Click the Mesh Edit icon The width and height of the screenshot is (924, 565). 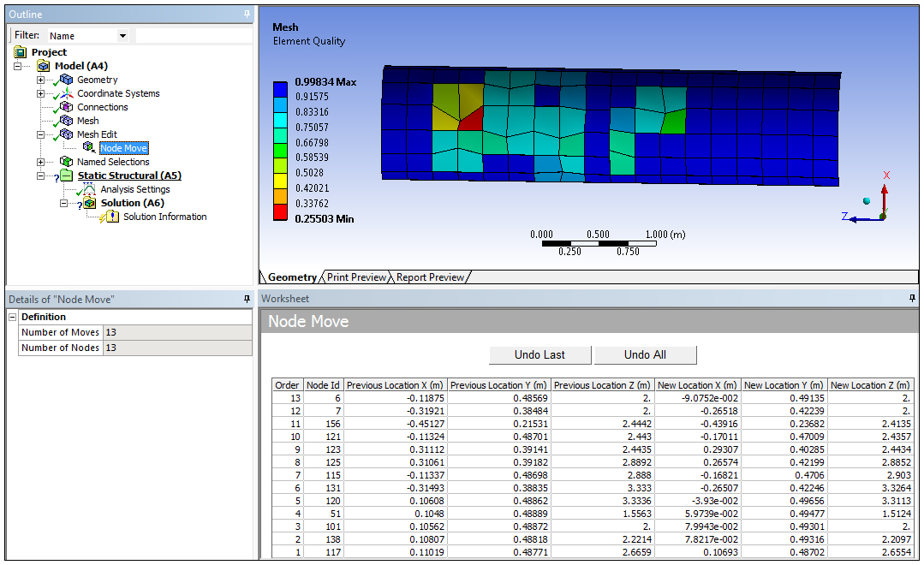66,134
